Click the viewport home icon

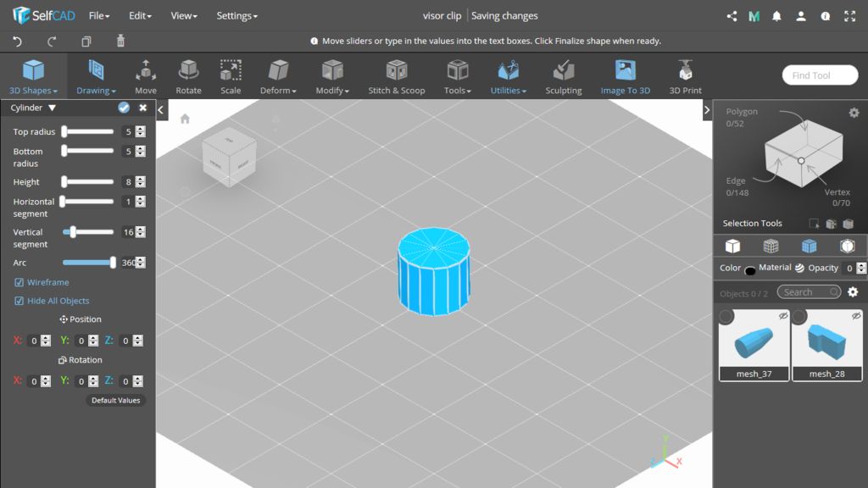click(185, 119)
